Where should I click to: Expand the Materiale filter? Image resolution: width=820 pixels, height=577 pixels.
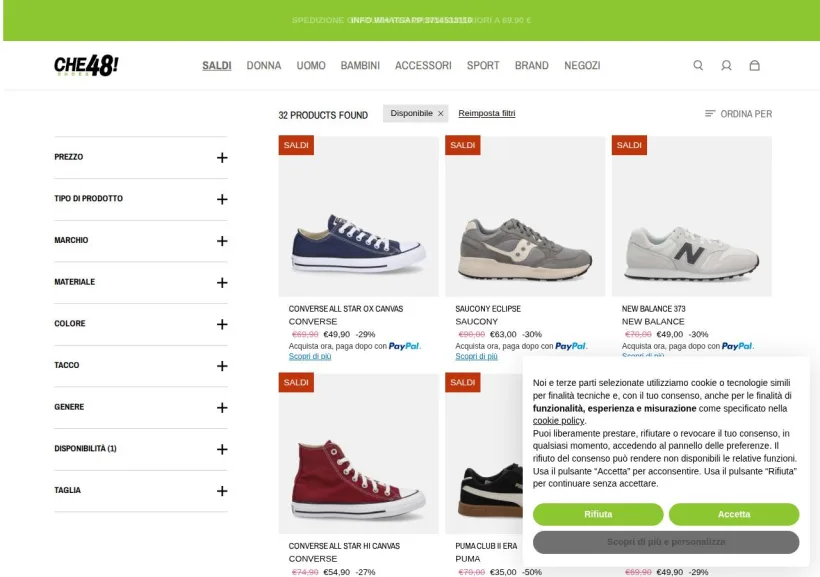[141, 282]
